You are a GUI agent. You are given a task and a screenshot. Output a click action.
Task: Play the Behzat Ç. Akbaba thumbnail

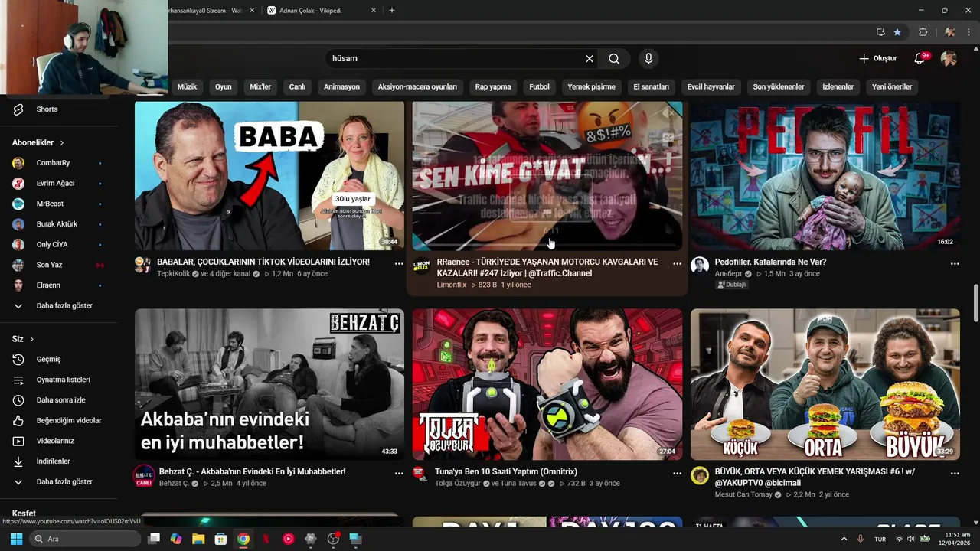click(x=269, y=384)
